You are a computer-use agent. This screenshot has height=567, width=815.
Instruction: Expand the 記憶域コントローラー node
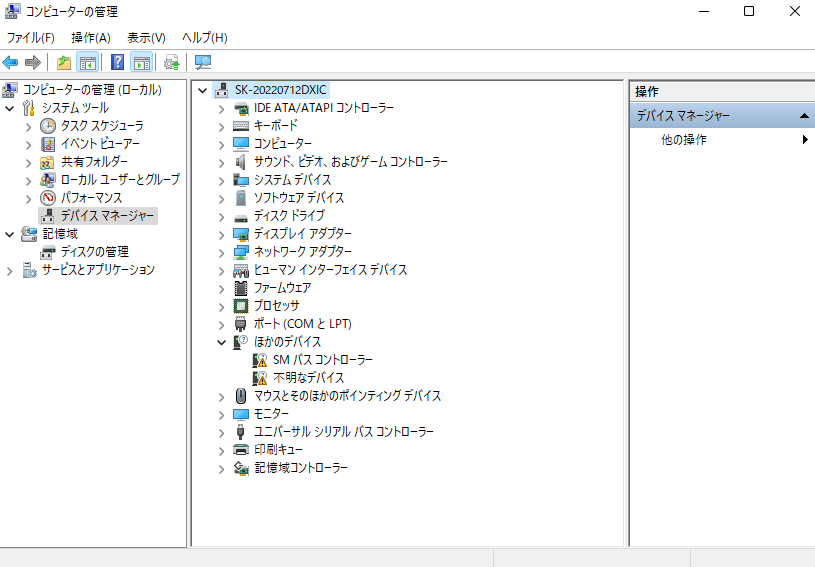[221, 469]
